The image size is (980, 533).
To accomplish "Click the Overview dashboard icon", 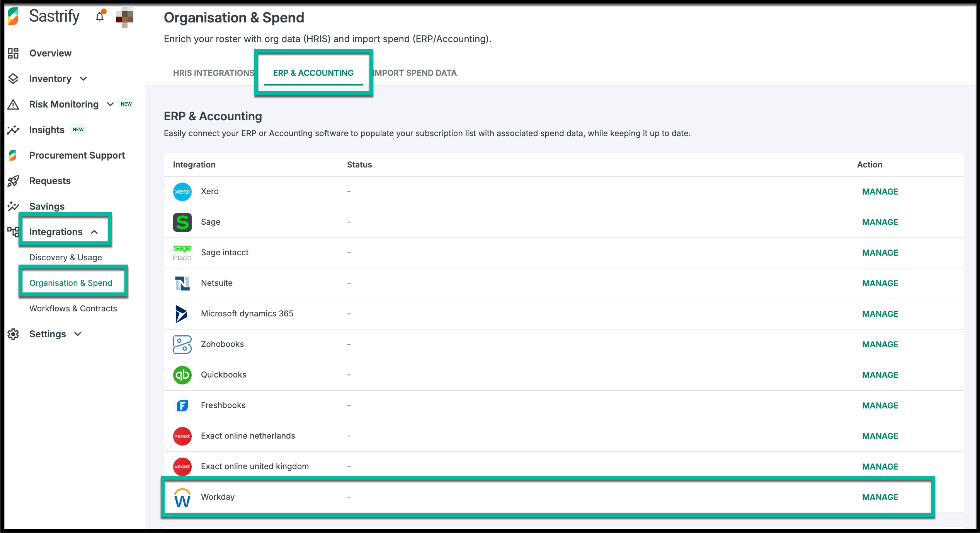I will (x=13, y=53).
